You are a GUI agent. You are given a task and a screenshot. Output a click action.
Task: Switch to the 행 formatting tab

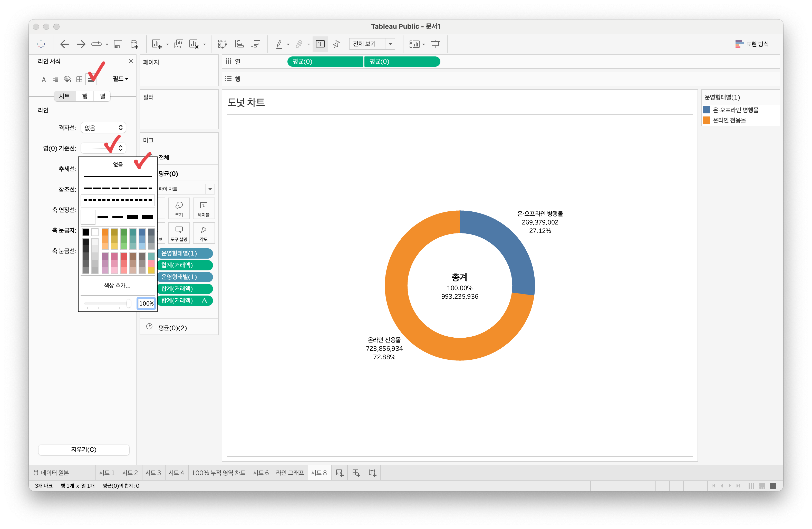tap(85, 96)
